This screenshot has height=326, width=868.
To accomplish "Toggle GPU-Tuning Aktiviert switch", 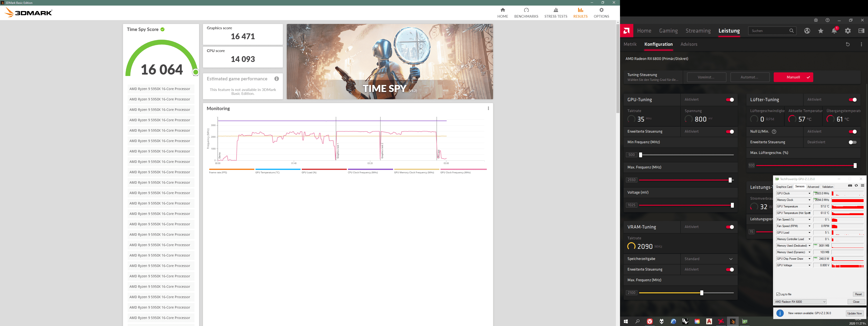I will point(730,100).
